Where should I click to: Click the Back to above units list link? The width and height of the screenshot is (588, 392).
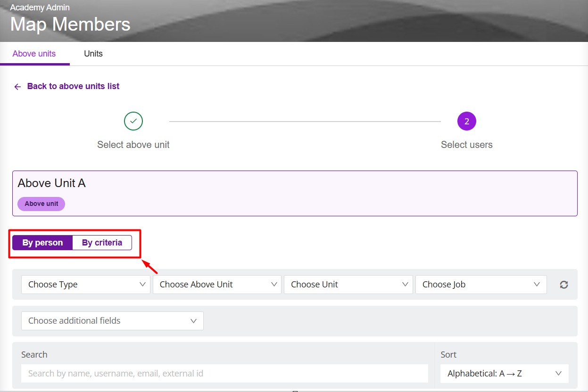click(73, 86)
